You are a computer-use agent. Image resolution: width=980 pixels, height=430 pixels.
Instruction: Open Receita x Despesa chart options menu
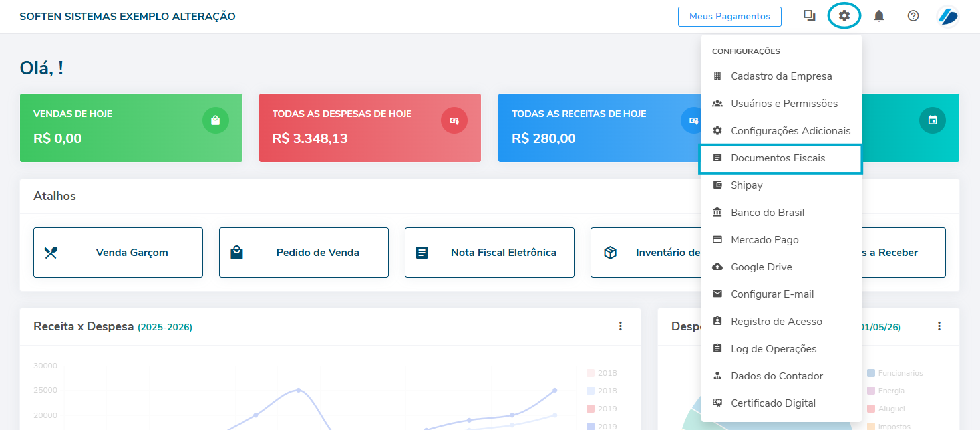(x=620, y=326)
